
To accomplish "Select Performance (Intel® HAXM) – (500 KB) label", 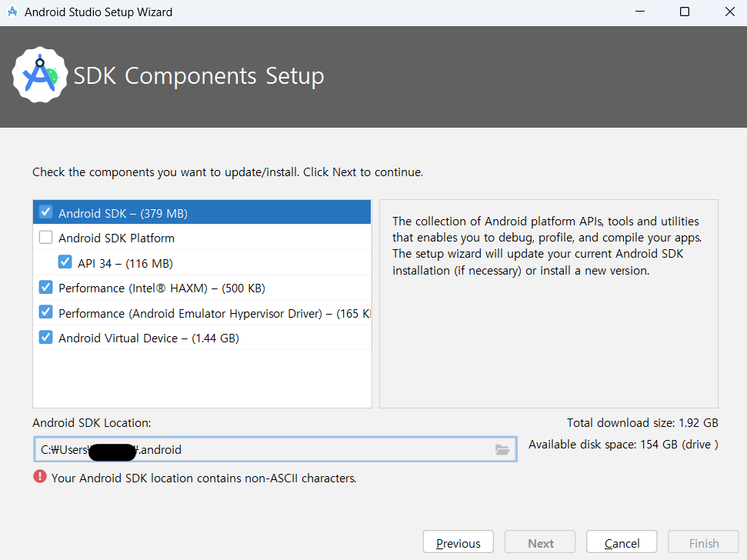I will (x=162, y=288).
